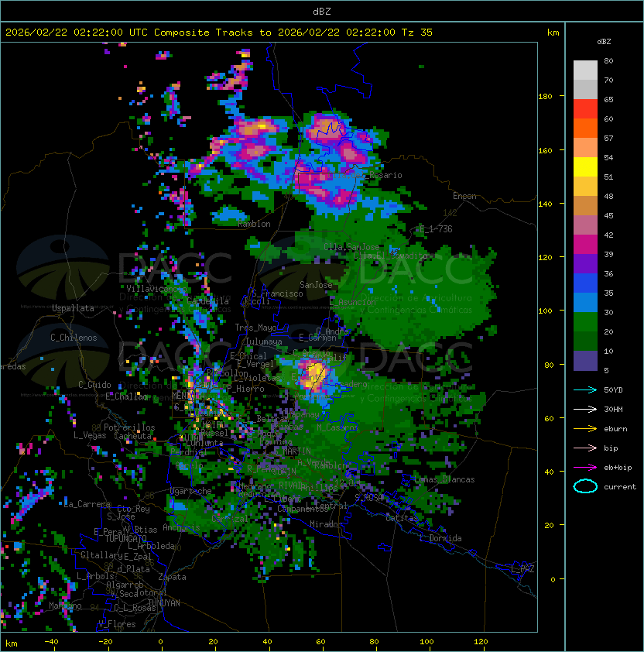Click the 'dBZ' title at the top center
Screen dimensions: 644x652
[322, 11]
